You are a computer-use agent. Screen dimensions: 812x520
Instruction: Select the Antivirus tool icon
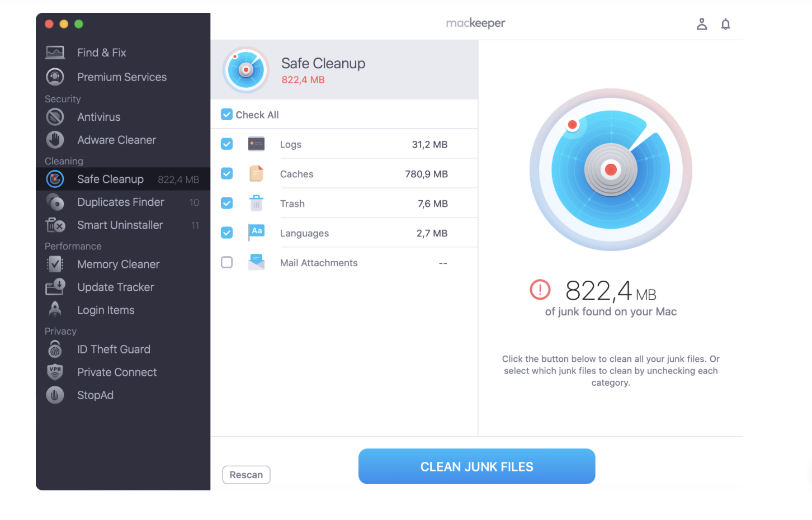(55, 117)
